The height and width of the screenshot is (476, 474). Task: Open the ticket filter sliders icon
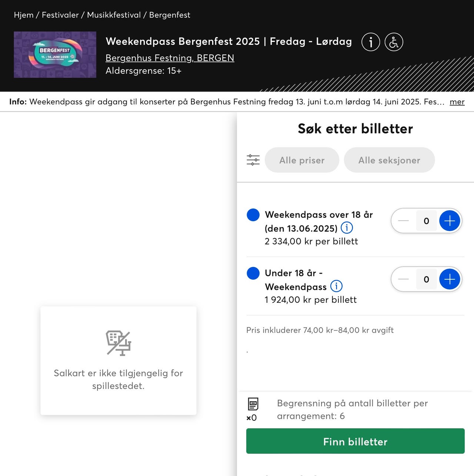click(253, 160)
